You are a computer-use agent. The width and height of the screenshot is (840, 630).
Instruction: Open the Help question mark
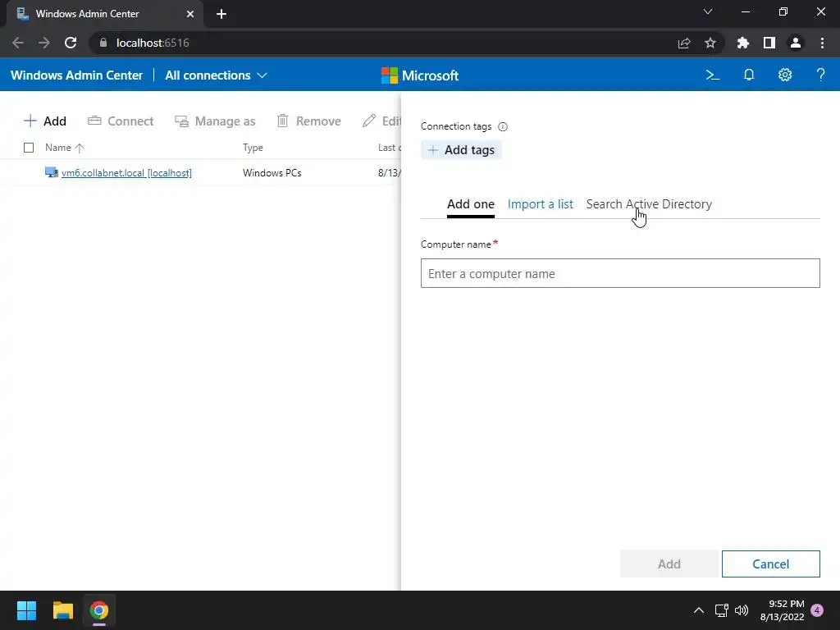point(820,75)
